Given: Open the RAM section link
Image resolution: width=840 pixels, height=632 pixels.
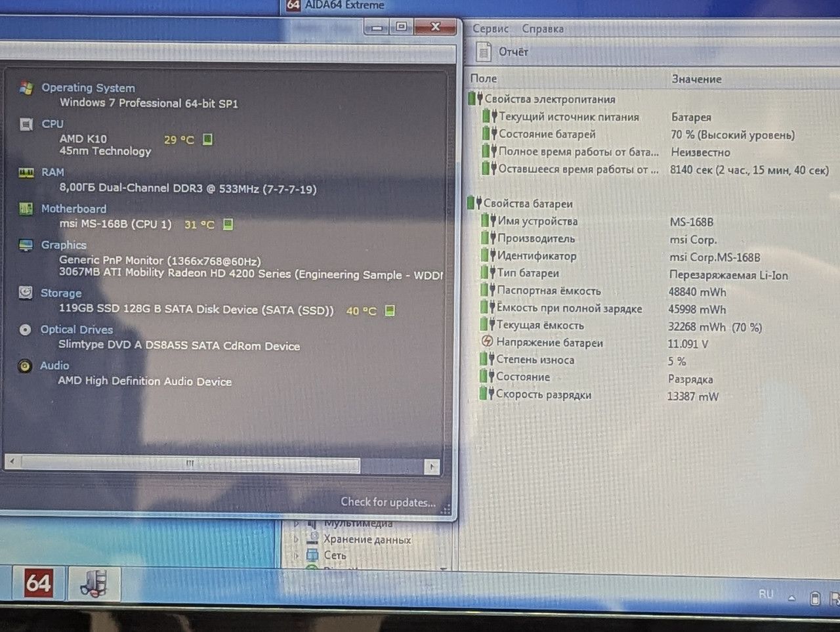Looking at the screenshot, I should 52,173.
